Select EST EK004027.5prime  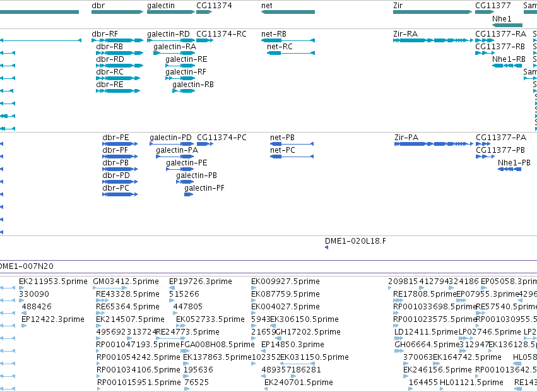click(x=254, y=313)
